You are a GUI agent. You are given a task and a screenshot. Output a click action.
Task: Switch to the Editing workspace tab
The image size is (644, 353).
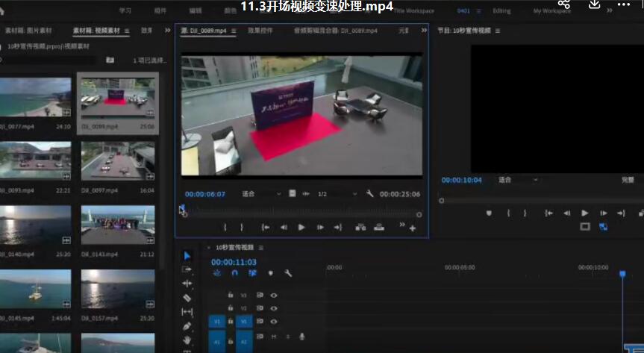click(x=501, y=11)
